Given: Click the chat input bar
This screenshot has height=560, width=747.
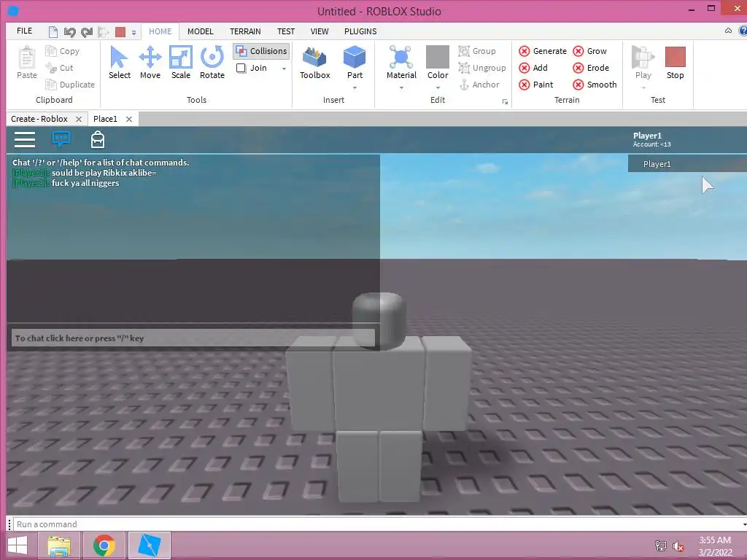Looking at the screenshot, I should coord(193,338).
